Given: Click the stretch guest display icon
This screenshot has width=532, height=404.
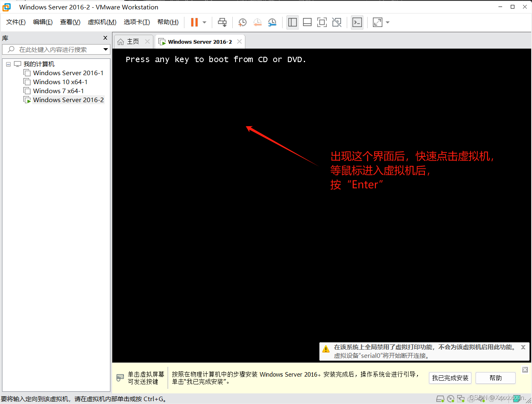Looking at the screenshot, I should click(377, 22).
